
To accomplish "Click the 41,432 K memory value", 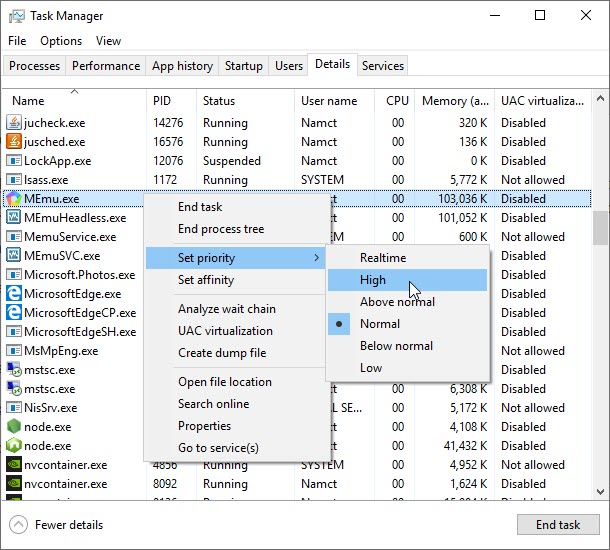I will pos(465,446).
